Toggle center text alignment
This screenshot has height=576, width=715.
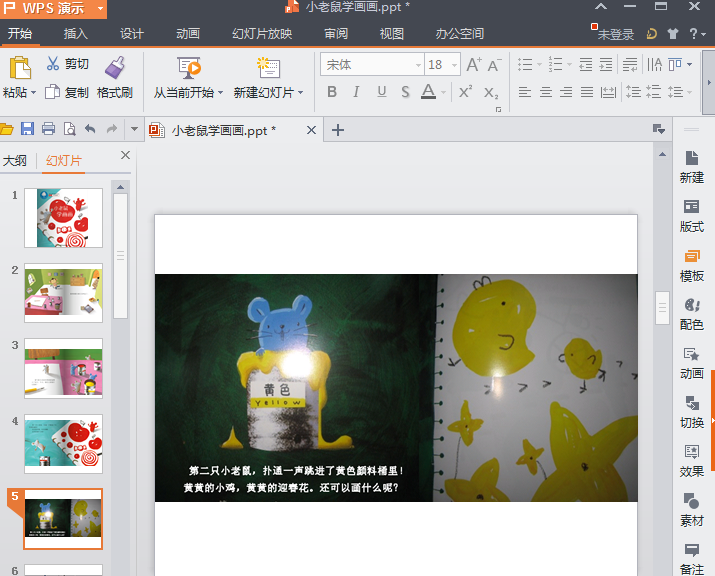[x=546, y=92]
